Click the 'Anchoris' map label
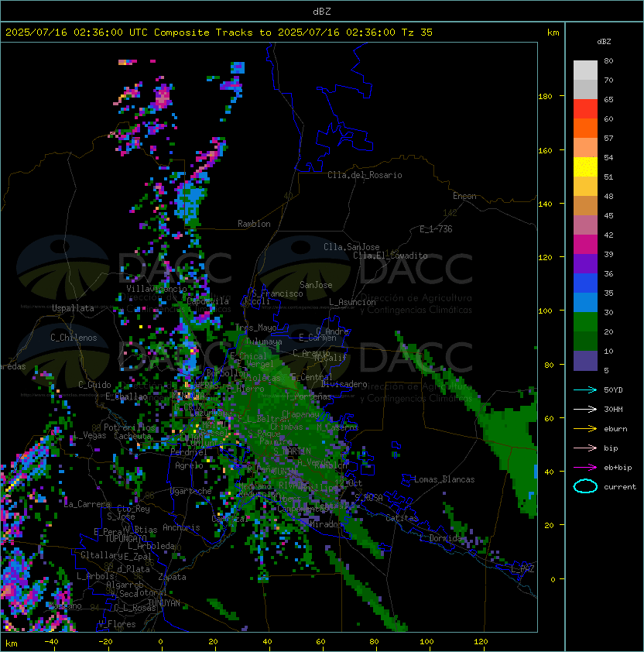The width and height of the screenshot is (644, 652). coord(181,527)
